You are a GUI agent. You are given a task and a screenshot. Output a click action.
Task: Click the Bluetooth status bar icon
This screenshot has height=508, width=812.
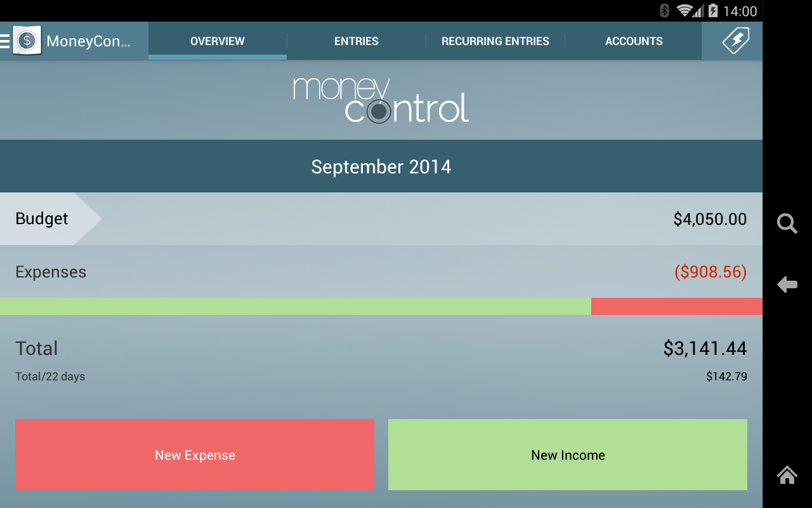664,11
